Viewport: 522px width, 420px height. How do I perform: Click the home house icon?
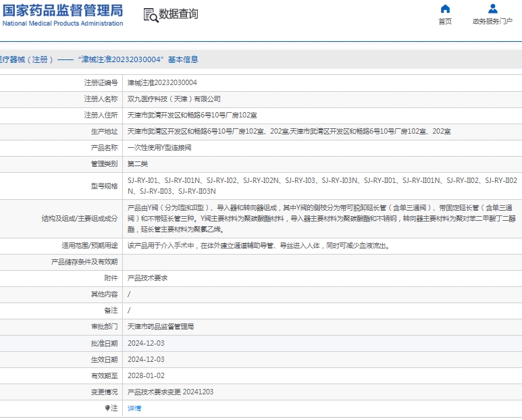(x=444, y=9)
